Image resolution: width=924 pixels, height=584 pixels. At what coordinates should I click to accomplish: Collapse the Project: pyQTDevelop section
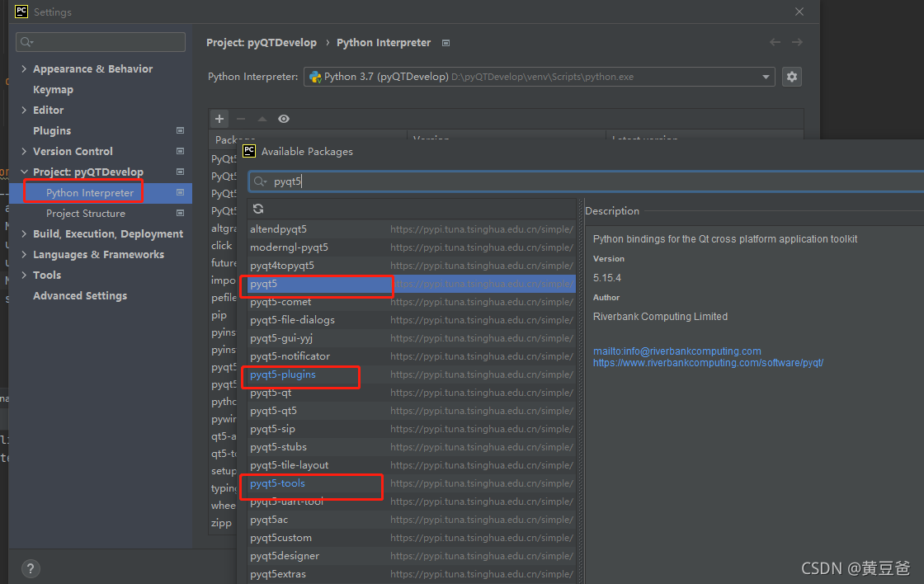24,172
